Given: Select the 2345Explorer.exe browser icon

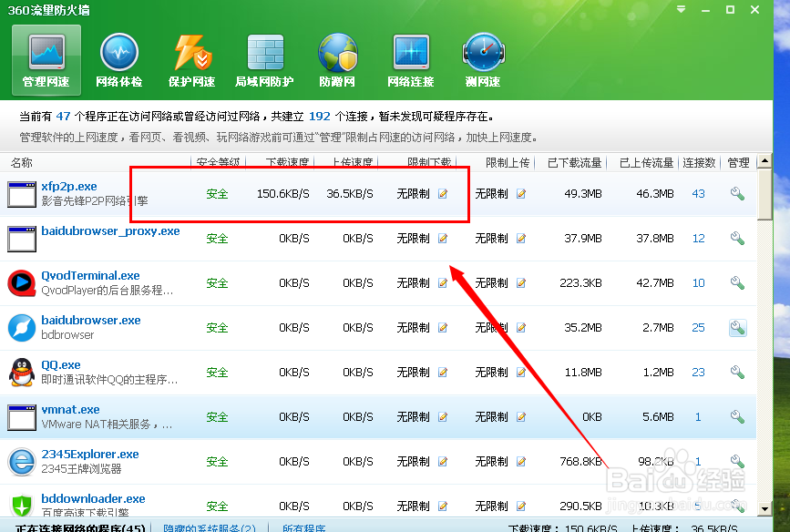Looking at the screenshot, I should [x=22, y=462].
